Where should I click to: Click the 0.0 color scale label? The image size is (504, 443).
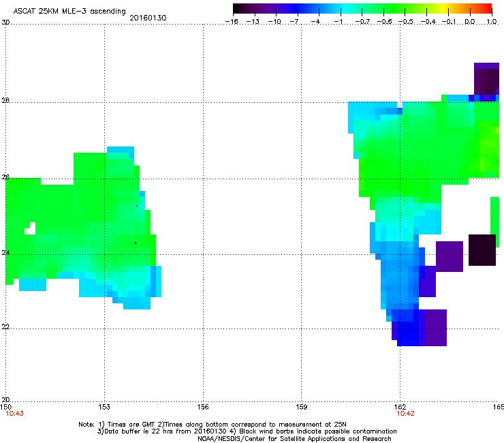pos(470,22)
